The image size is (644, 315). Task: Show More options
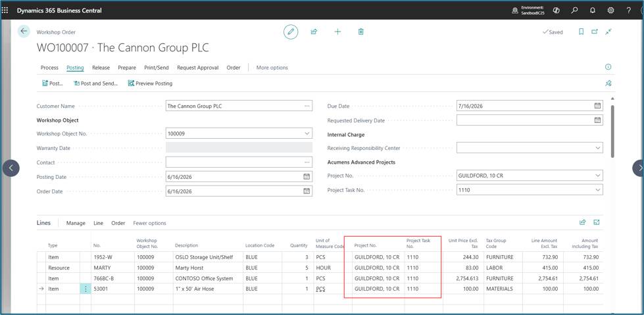pos(272,67)
